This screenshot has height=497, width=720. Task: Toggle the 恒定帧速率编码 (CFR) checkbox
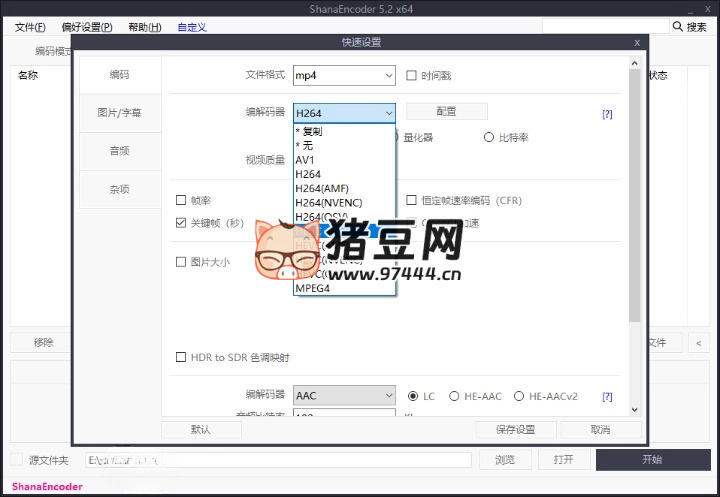pos(412,201)
